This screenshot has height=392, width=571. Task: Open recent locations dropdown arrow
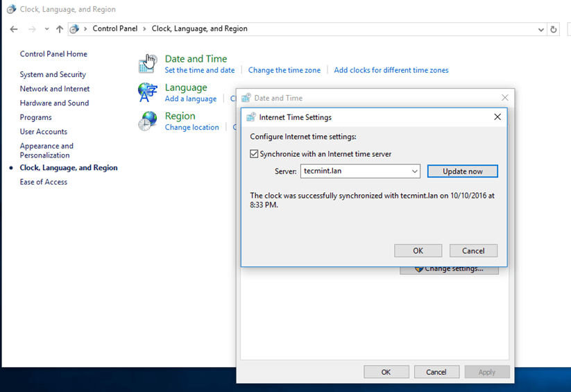[46, 29]
